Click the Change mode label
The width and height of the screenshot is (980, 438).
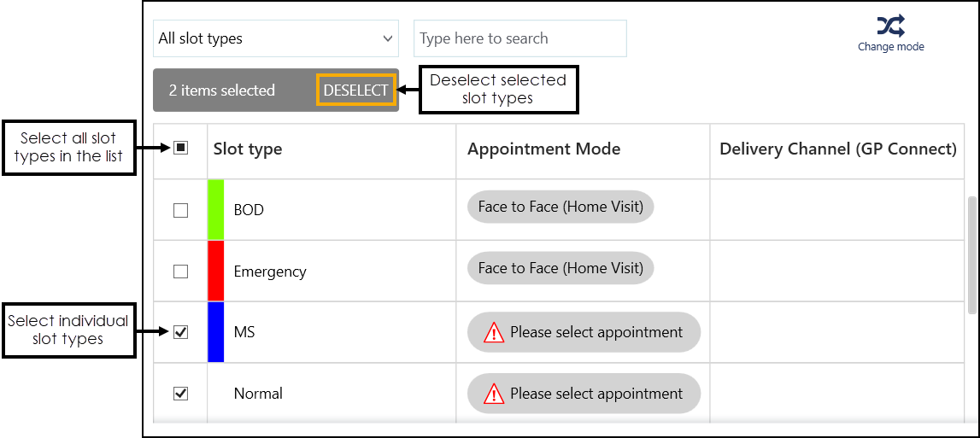pos(890,47)
